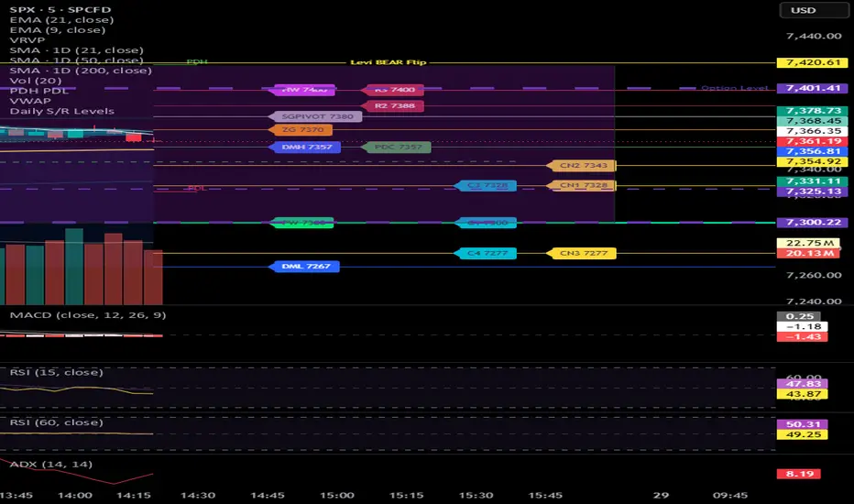Click the 15:00 time axis label

[x=336, y=495]
